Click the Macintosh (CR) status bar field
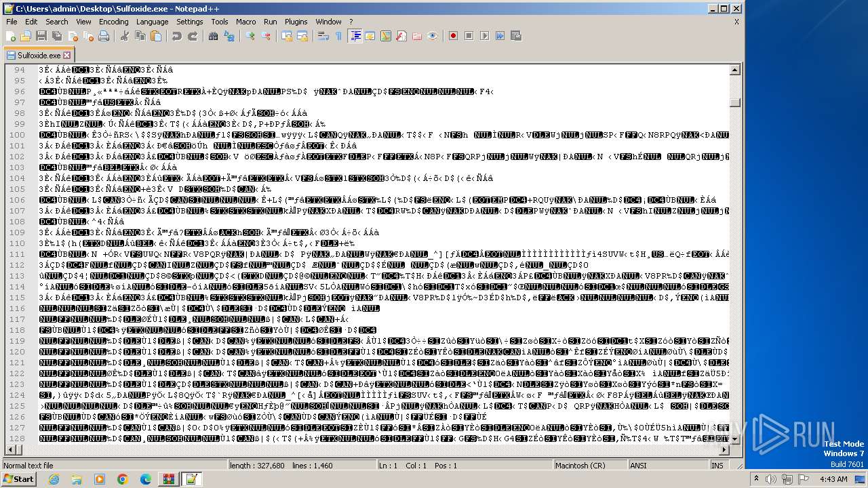Viewport: 868px width, 488px height. pyautogui.click(x=591, y=466)
